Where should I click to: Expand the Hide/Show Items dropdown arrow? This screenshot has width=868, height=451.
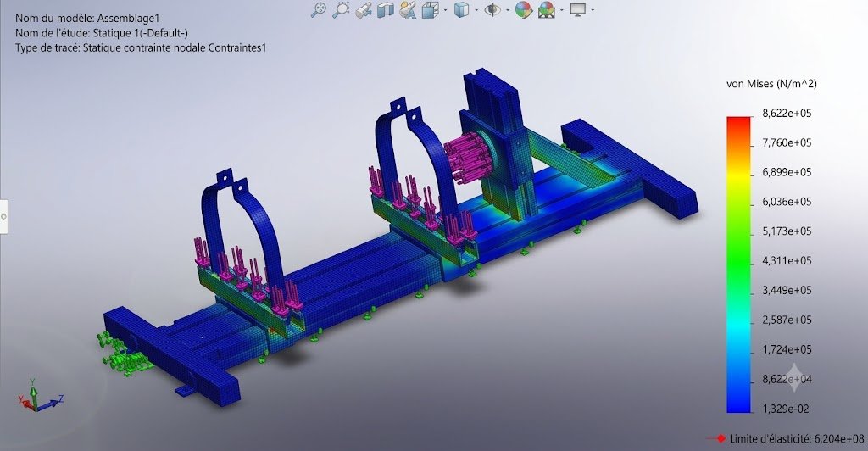[x=507, y=10]
